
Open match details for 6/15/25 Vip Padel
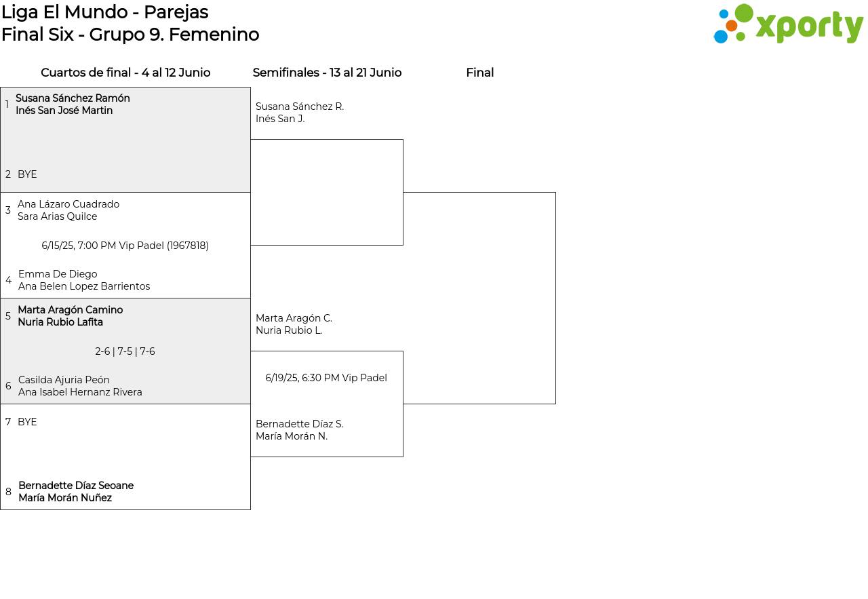click(x=125, y=246)
